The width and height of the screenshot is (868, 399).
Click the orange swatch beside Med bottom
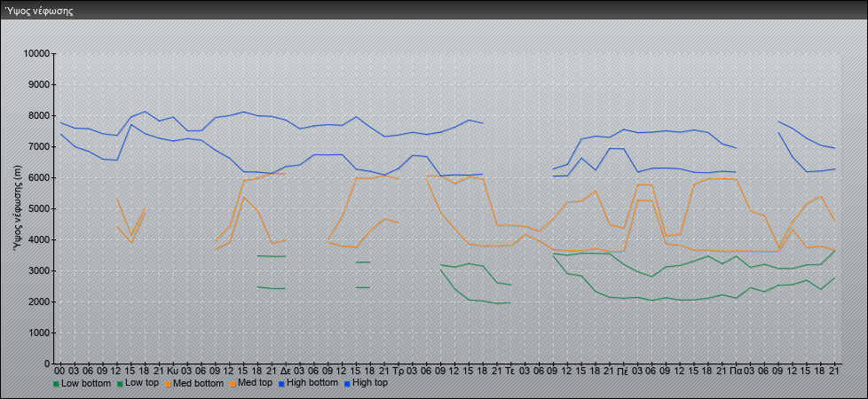[x=167, y=383]
